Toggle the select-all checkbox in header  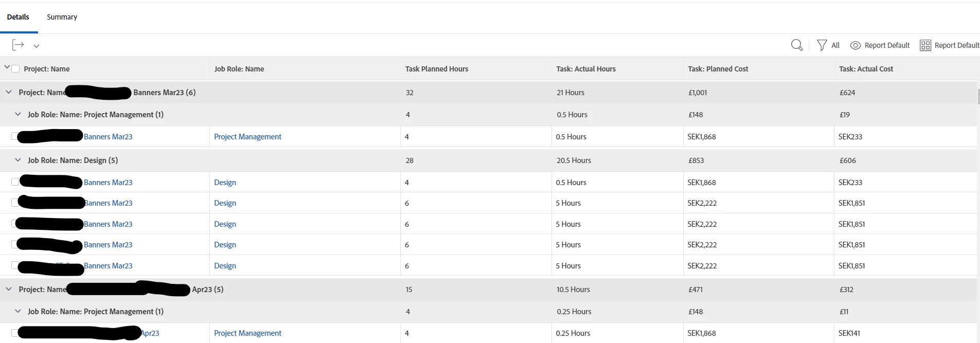pyautogui.click(x=15, y=68)
